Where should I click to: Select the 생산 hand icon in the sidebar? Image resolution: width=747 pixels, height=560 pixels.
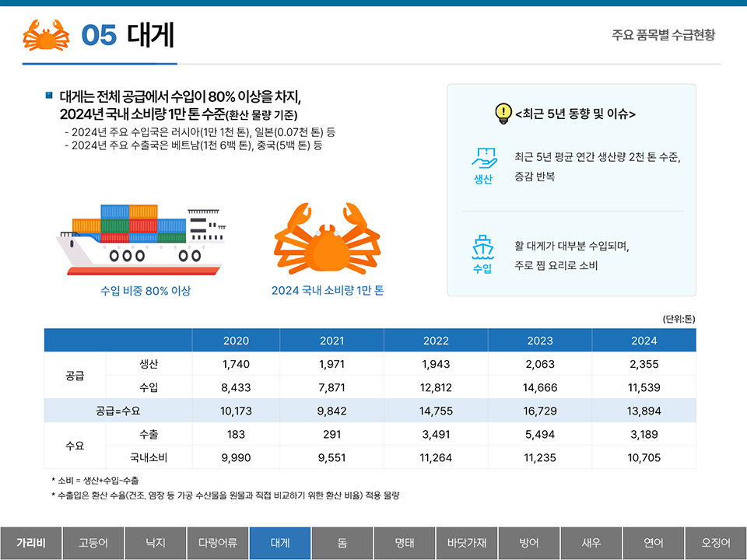(x=484, y=159)
